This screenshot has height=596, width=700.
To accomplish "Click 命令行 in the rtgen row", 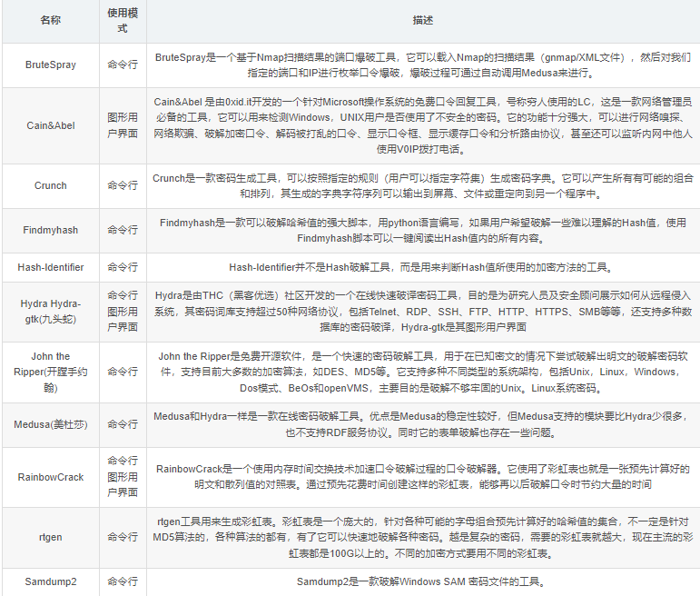I will (123, 537).
